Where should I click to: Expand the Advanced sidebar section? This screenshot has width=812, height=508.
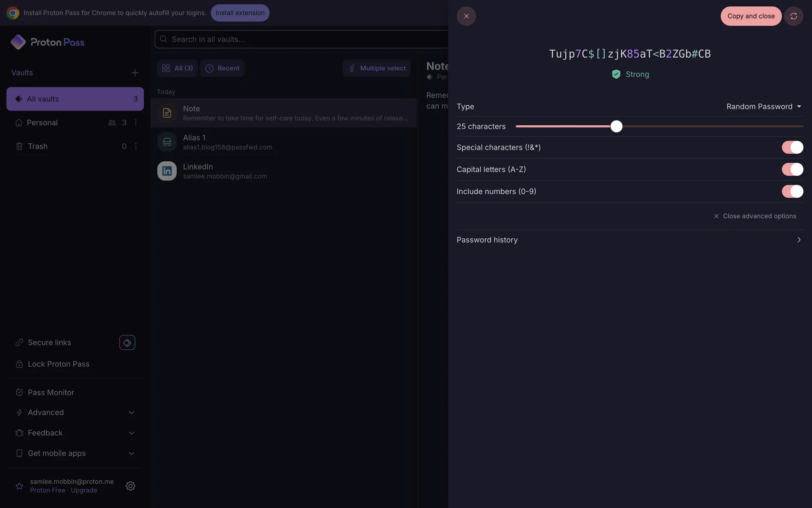(131, 412)
